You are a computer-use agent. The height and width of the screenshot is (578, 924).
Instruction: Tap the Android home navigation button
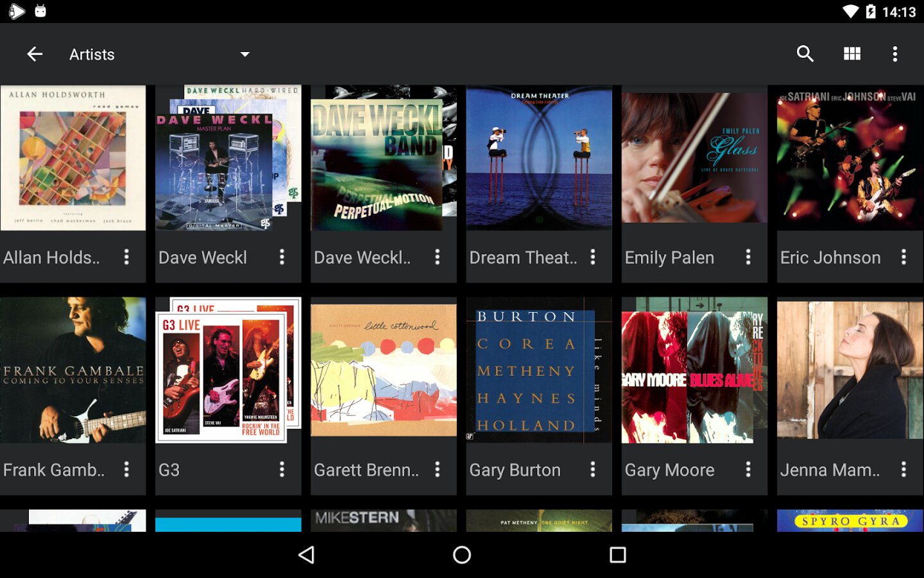click(x=462, y=555)
